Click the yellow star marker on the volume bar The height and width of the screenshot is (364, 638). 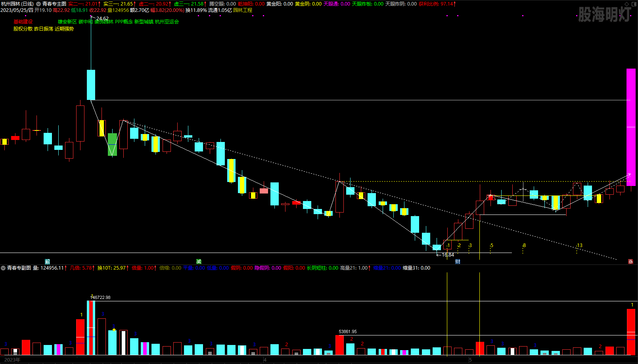(x=114, y=330)
